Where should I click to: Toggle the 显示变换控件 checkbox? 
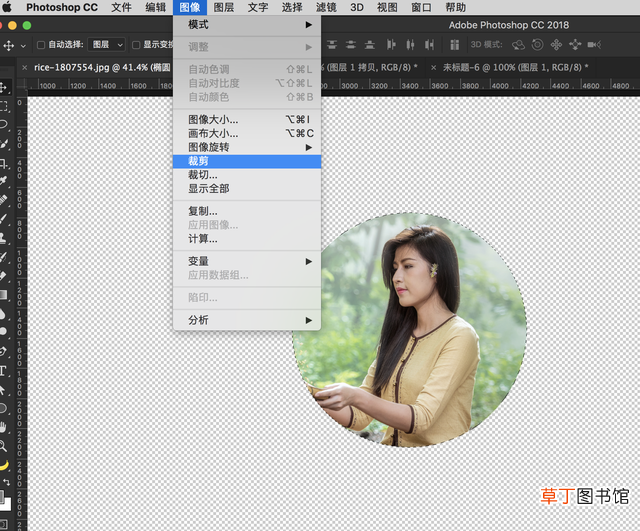tap(136, 45)
